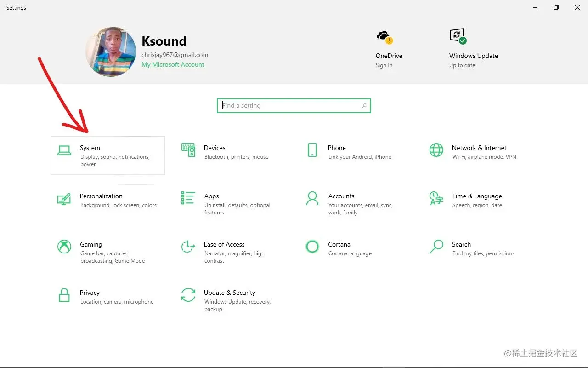This screenshot has height=368, width=588.
Task: Click the Privacy category title
Action: coord(90,293)
